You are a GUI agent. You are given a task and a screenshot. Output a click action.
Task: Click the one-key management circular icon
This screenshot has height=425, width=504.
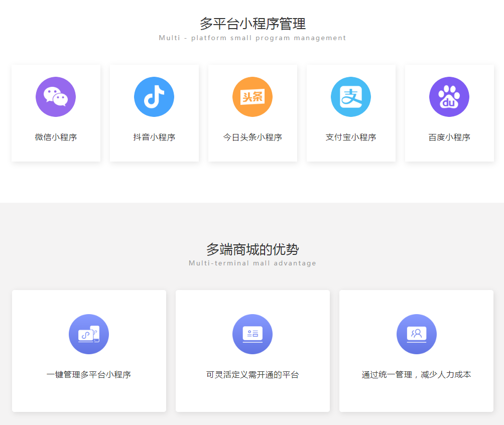(89, 334)
